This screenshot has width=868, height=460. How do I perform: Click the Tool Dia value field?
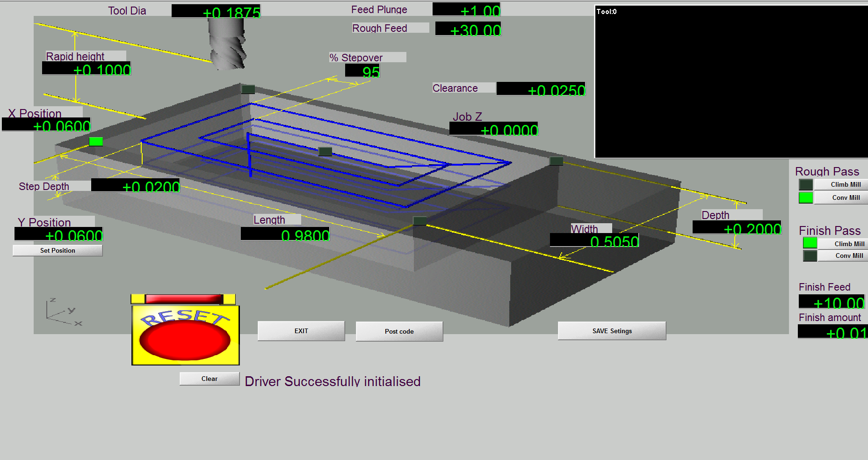coord(216,11)
